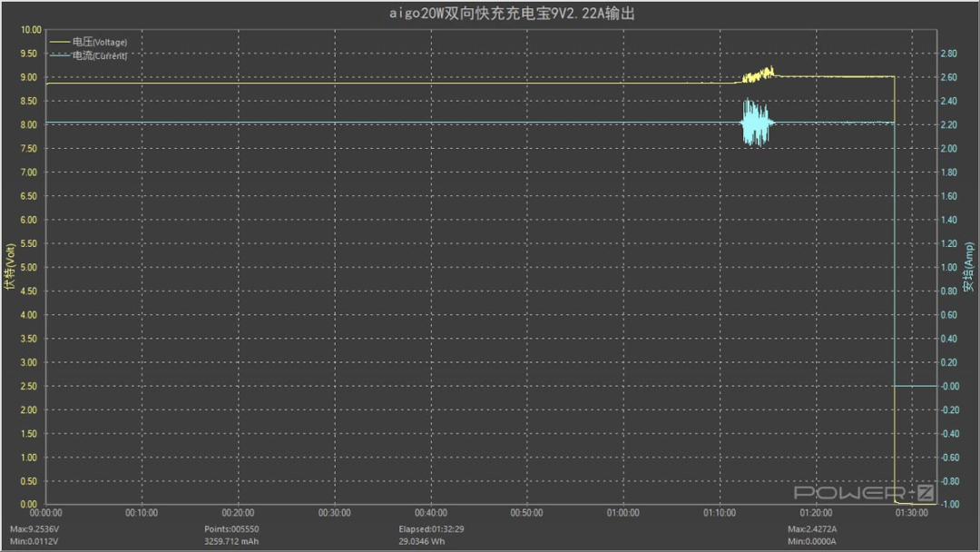The height and width of the screenshot is (552, 980).
Task: Click the chart title 'aigo20W双向快充充电宝9V2.22A输出'
Action: tap(512, 14)
